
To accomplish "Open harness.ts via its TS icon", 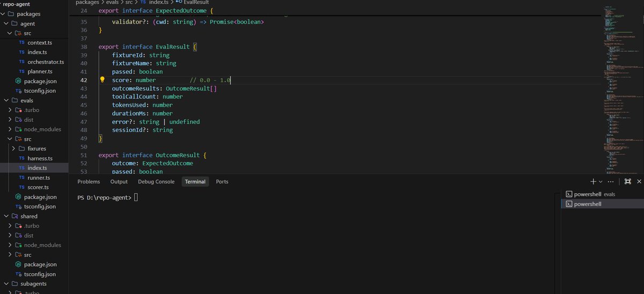I will (x=21, y=158).
